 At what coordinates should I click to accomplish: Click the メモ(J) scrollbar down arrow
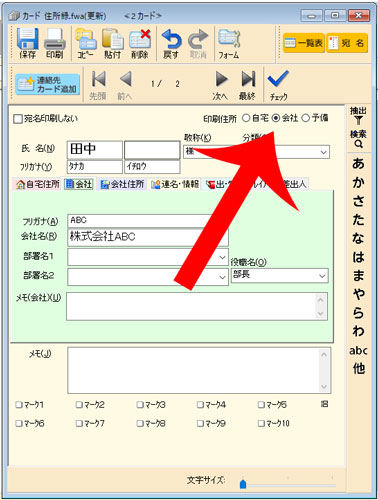pyautogui.click(x=324, y=387)
